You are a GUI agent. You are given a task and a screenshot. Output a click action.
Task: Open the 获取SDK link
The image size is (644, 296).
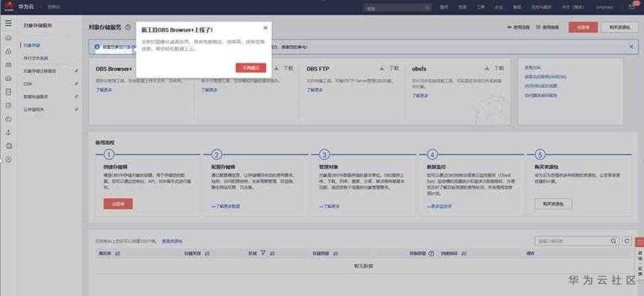pos(532,68)
